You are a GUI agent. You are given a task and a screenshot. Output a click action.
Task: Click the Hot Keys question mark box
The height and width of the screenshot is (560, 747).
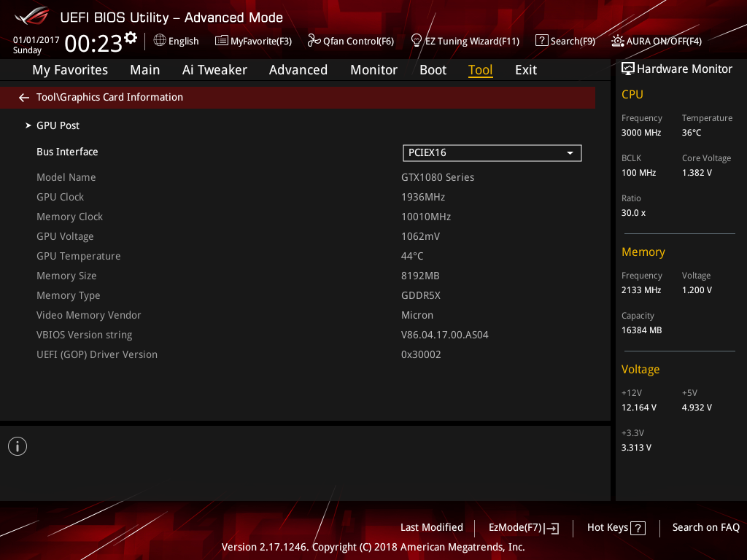click(x=638, y=528)
